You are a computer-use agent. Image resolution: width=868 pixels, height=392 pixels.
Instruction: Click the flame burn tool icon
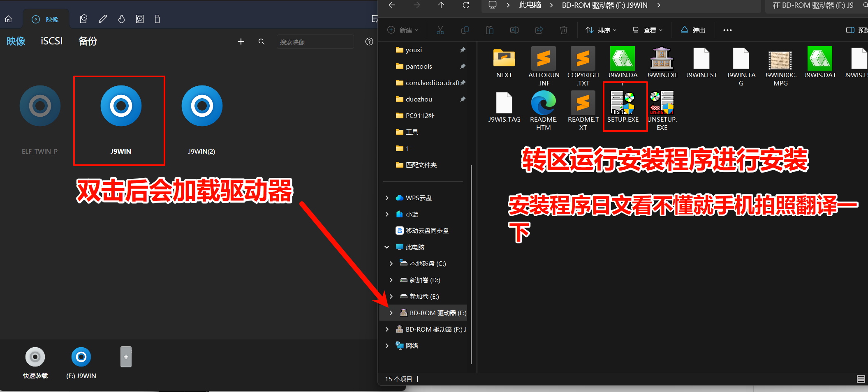pos(121,19)
